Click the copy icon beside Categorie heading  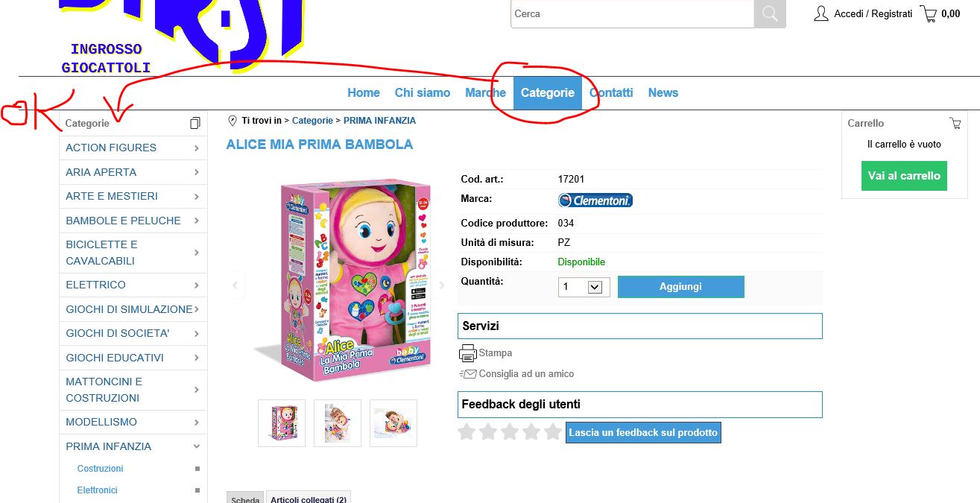coord(195,123)
